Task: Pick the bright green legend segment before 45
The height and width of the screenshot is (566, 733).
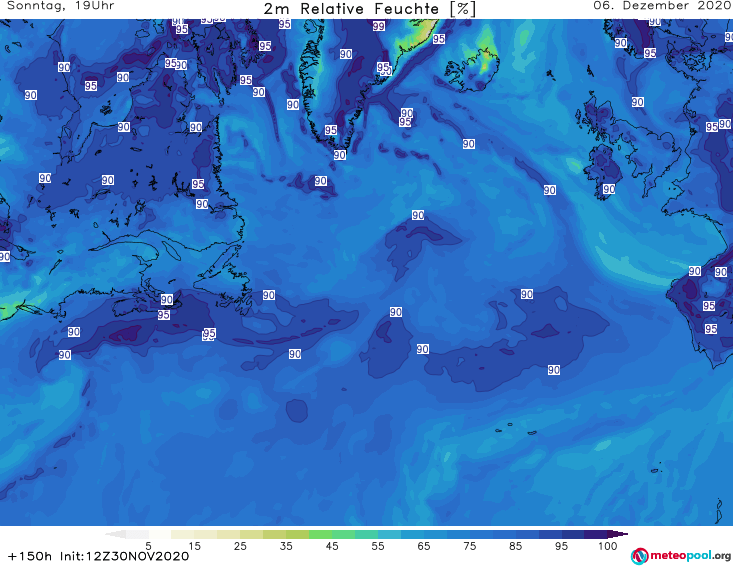Action: (x=320, y=534)
